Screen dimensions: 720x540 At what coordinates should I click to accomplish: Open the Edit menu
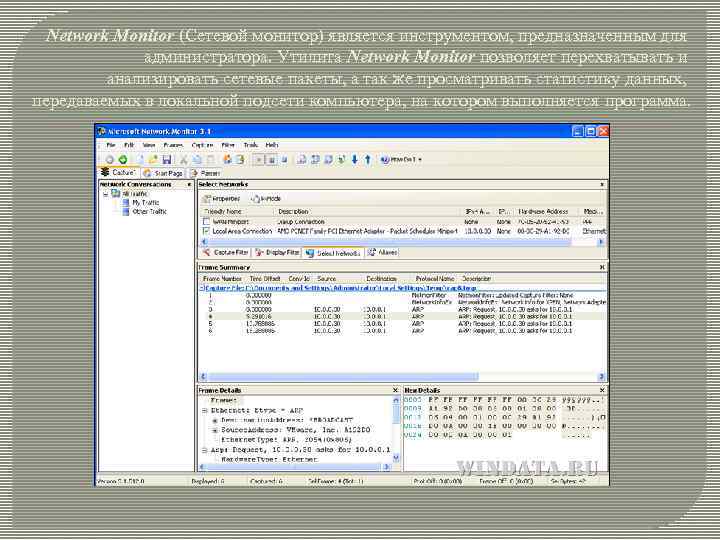(129, 145)
